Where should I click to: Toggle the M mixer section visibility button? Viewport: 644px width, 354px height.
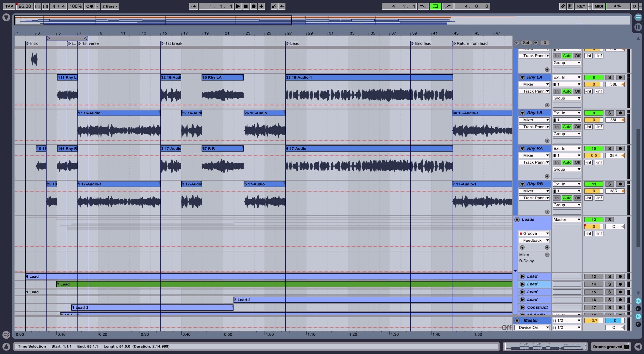(638, 316)
